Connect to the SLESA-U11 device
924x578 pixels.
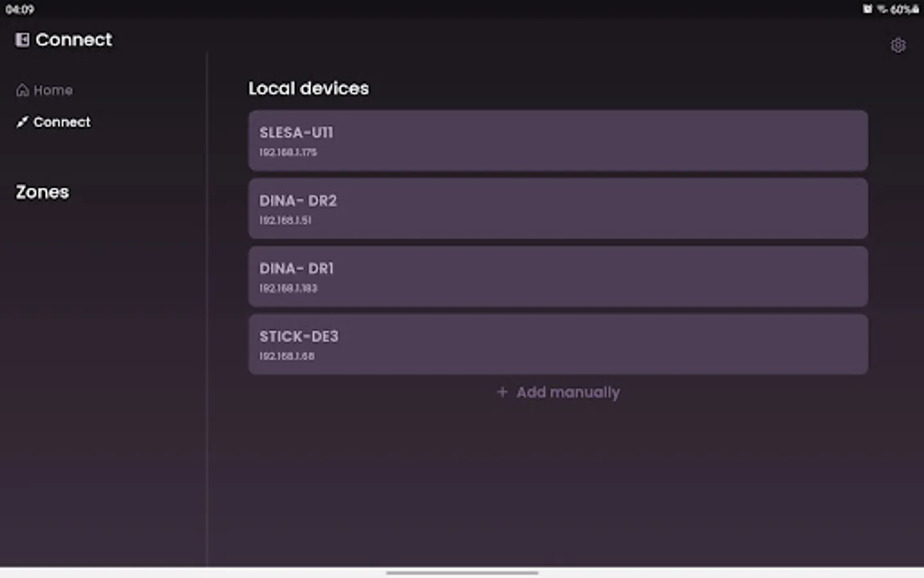coord(557,140)
